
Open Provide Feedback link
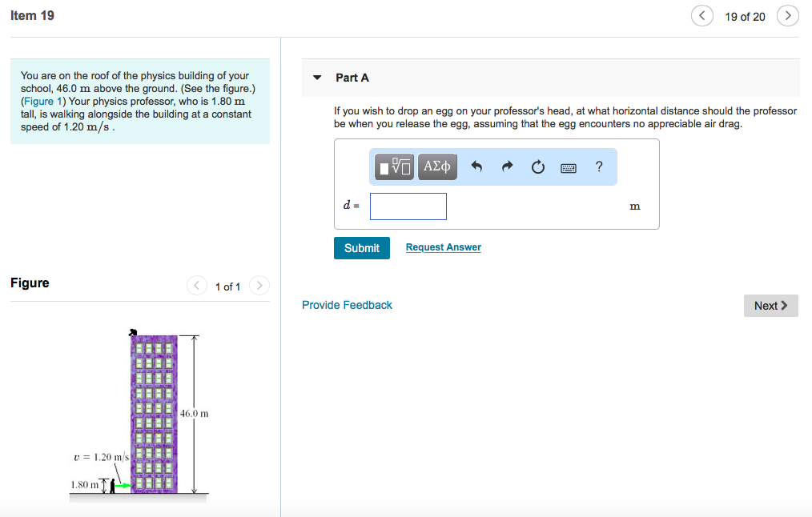(347, 305)
